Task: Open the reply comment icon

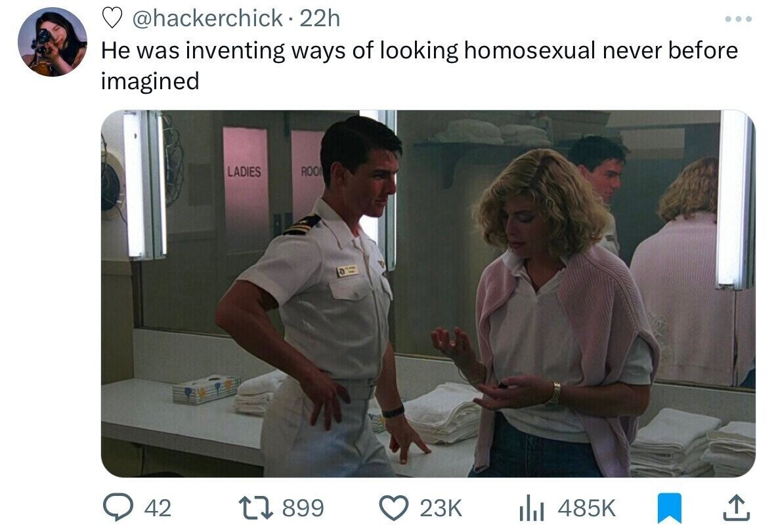Action: [x=118, y=508]
